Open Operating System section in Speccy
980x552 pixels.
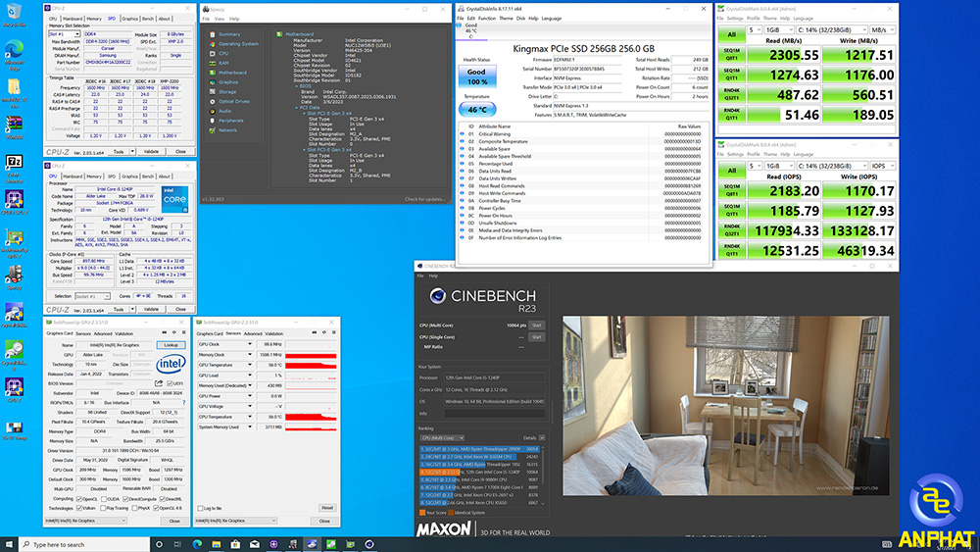tap(238, 44)
